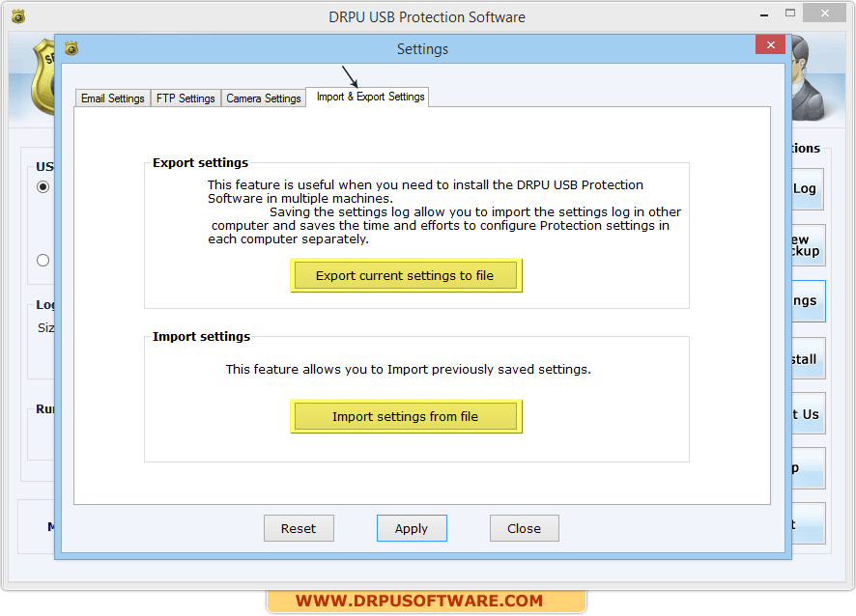The image size is (856, 616).
Task: Open the Email Settings tab
Action: point(112,98)
